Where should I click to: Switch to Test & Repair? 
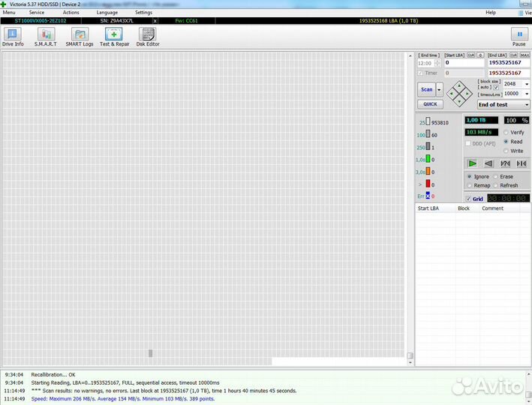(114, 37)
